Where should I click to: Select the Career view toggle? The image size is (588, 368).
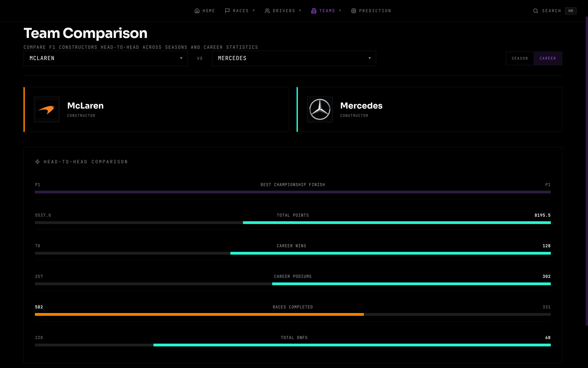pos(548,58)
